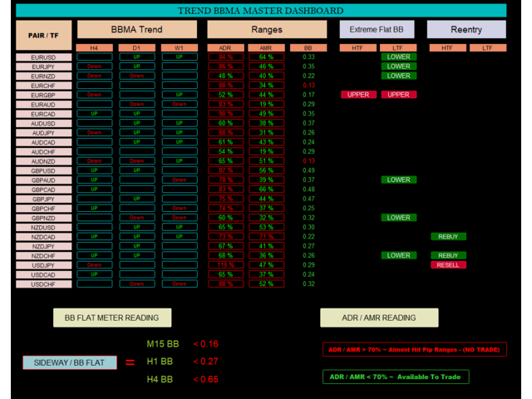Choose the EURJPY pair label
This screenshot has width=532, height=399.
click(44, 66)
